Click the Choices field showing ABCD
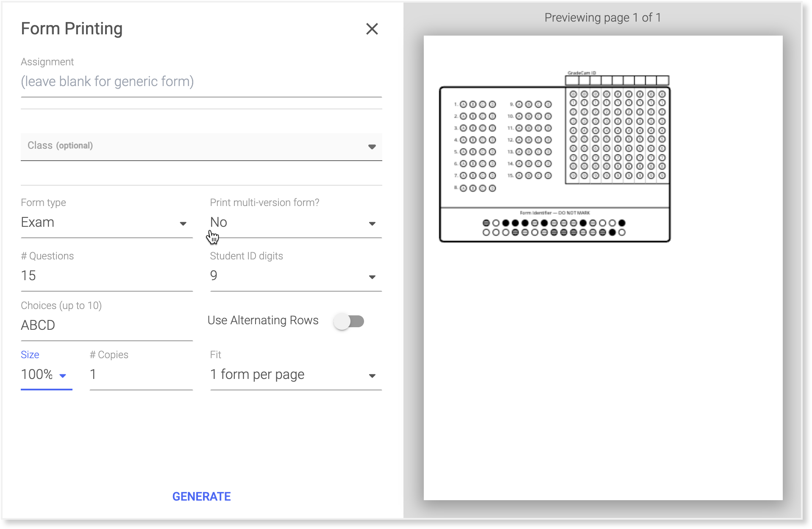Viewport: 812px width, 529px height. (106, 325)
